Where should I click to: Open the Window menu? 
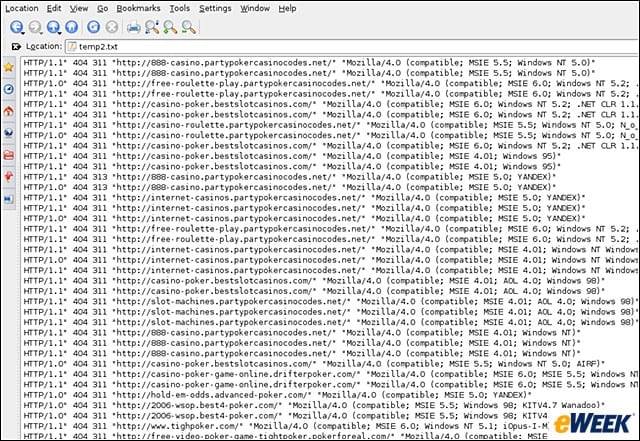tap(255, 8)
